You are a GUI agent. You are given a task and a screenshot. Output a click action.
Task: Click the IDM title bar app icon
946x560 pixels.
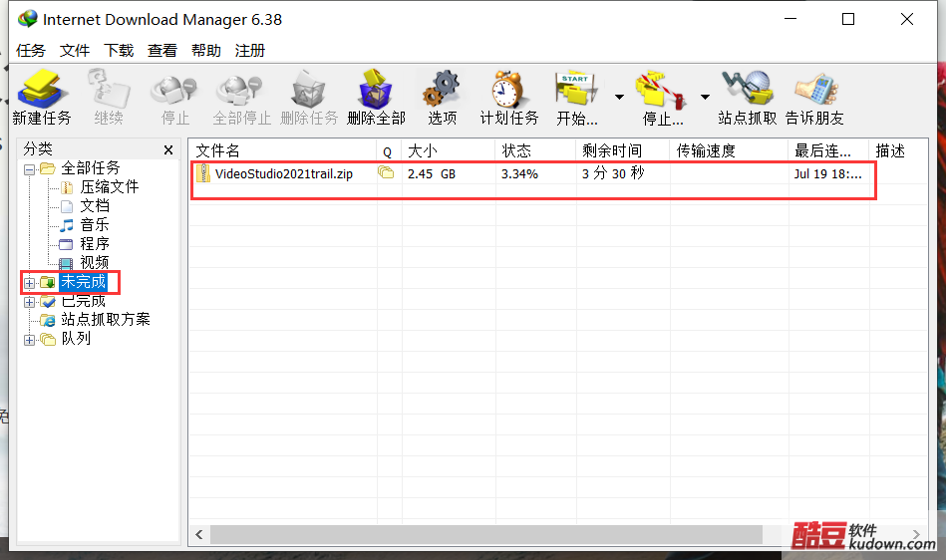(x=28, y=19)
